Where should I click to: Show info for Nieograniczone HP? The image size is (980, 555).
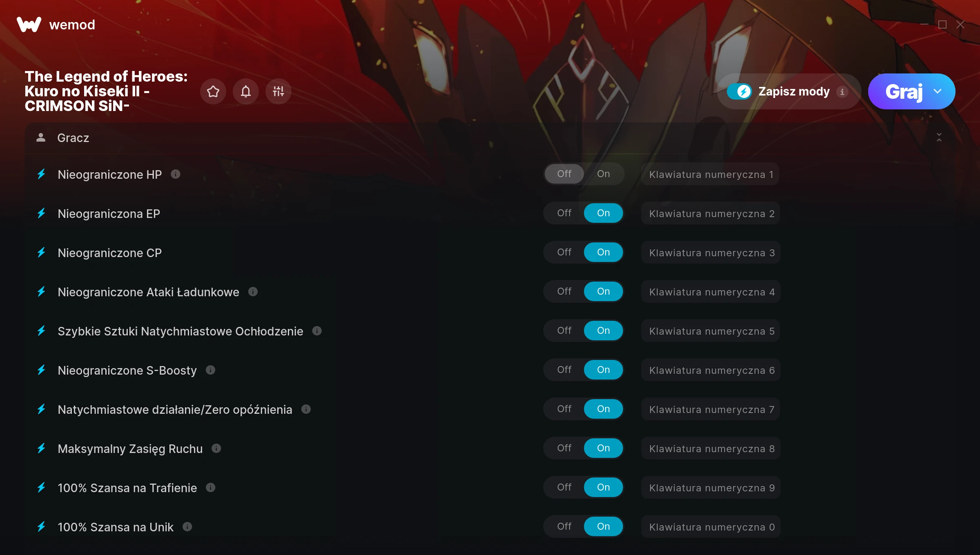point(176,174)
